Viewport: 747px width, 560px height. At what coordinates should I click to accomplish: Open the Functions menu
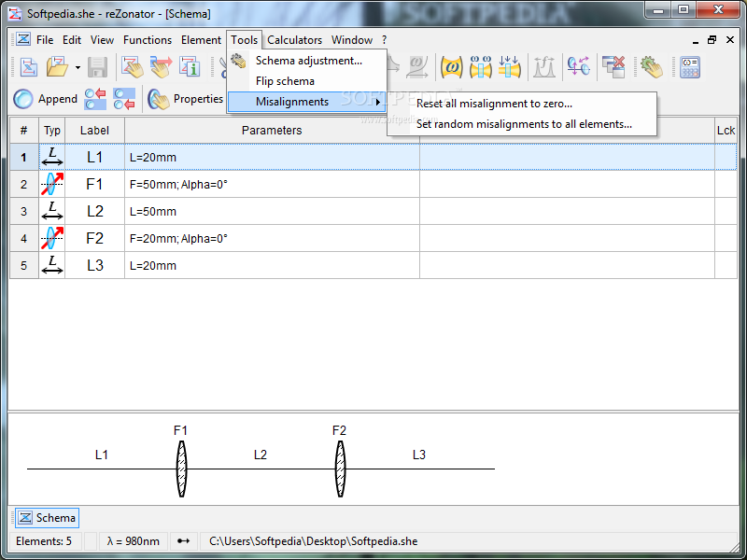click(148, 40)
